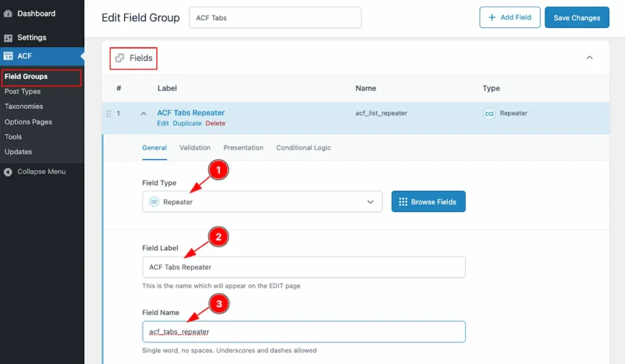
Task: Click the Settings icon in sidebar
Action: click(x=8, y=38)
